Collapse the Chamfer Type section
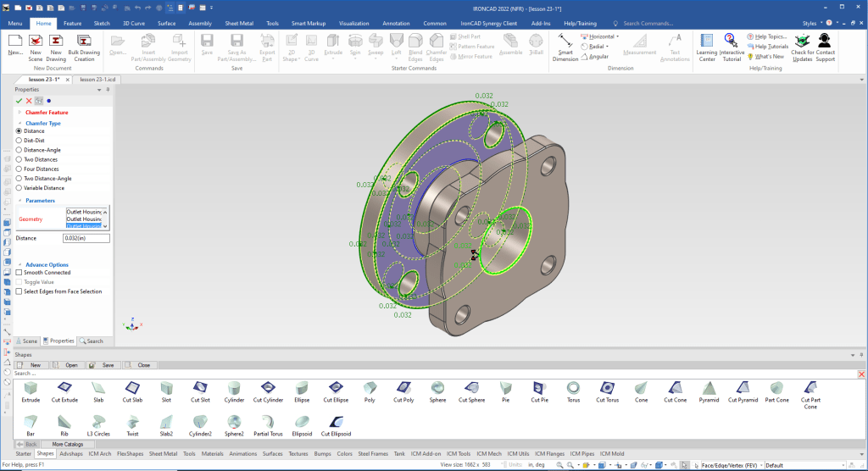 (19, 124)
